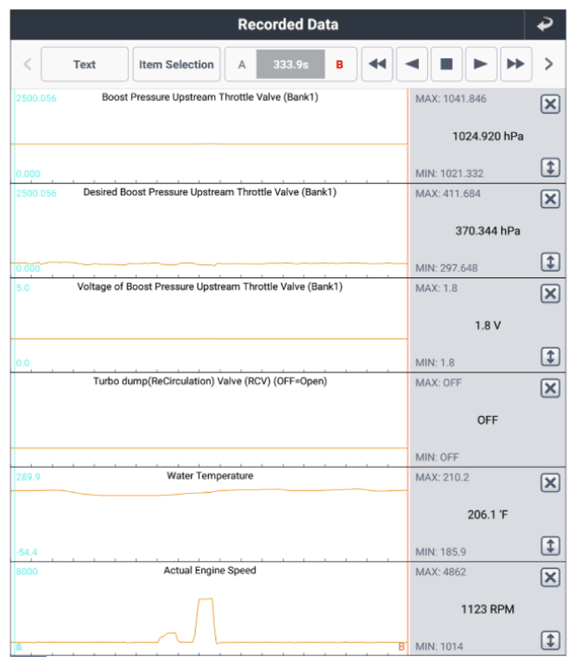Switch to Text view
This screenshot has width=577, height=666.
coord(85,64)
